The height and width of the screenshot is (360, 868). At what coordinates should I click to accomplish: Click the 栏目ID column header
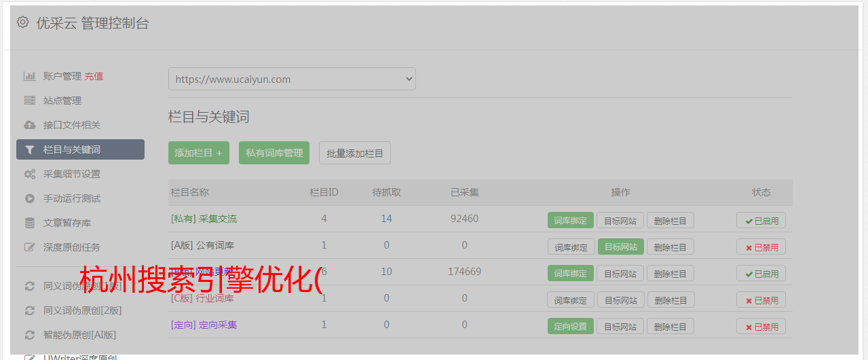point(324,192)
